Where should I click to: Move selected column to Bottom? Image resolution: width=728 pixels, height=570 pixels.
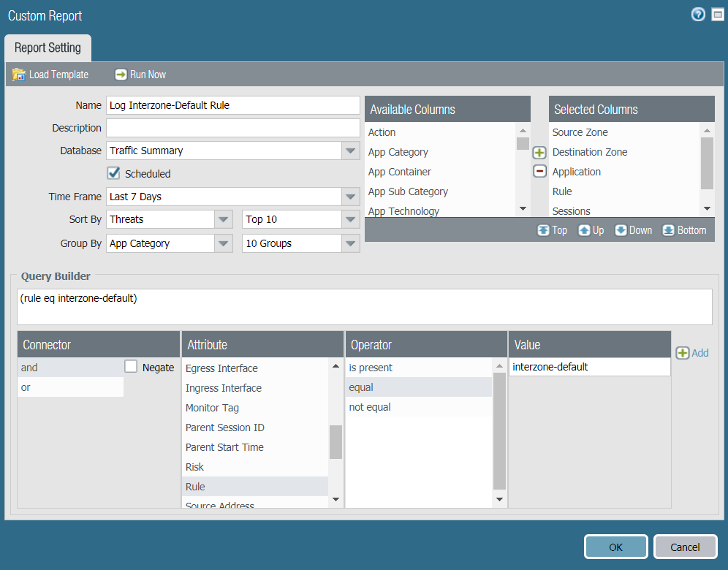tap(684, 230)
